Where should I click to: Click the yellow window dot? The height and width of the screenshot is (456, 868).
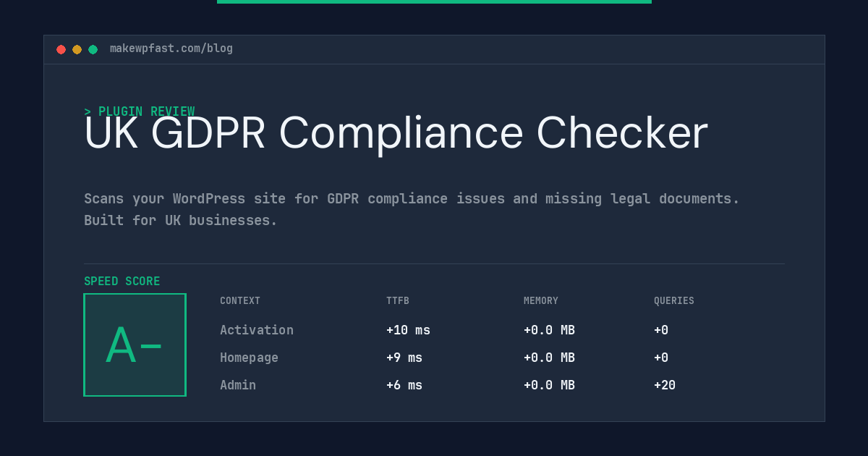[x=77, y=49]
